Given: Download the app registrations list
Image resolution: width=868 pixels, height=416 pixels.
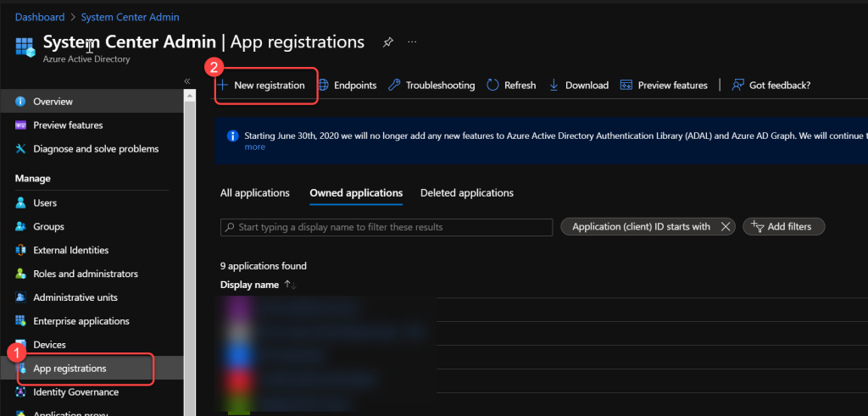Looking at the screenshot, I should pyautogui.click(x=579, y=85).
